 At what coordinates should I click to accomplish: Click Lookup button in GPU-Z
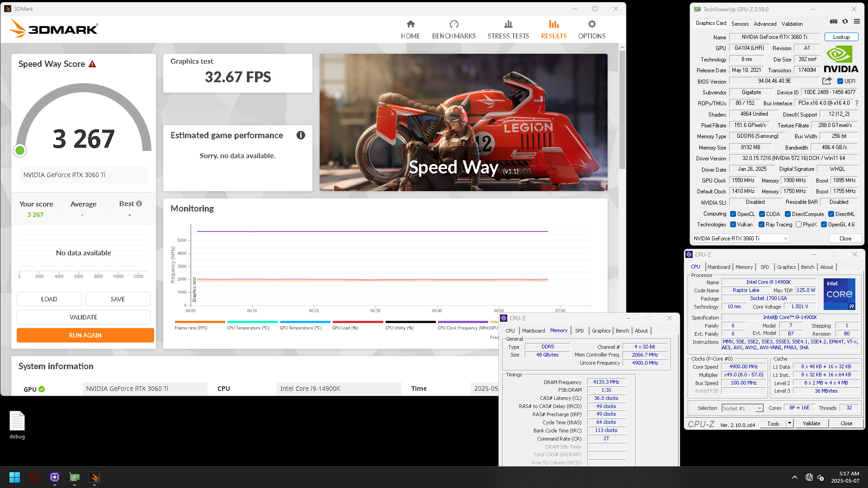(841, 37)
